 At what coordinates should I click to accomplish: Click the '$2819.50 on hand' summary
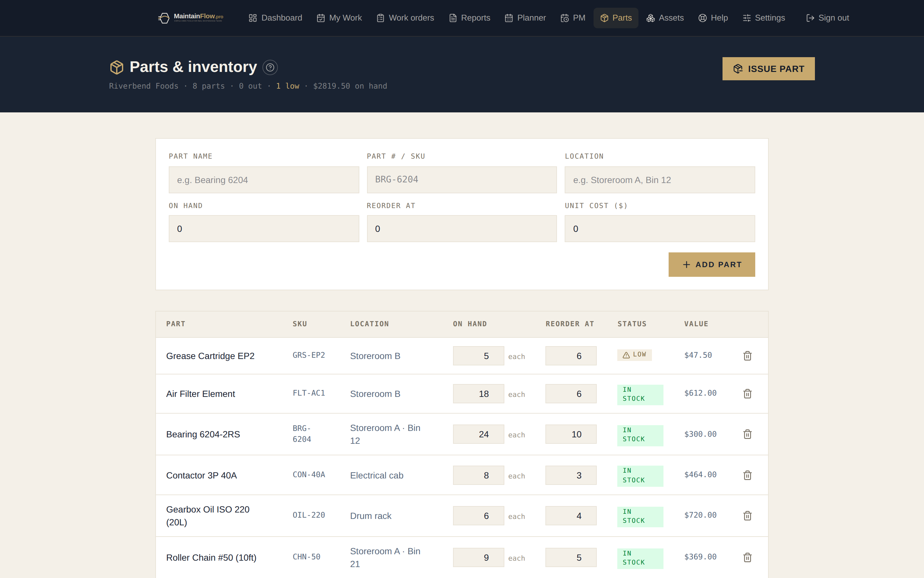click(350, 86)
